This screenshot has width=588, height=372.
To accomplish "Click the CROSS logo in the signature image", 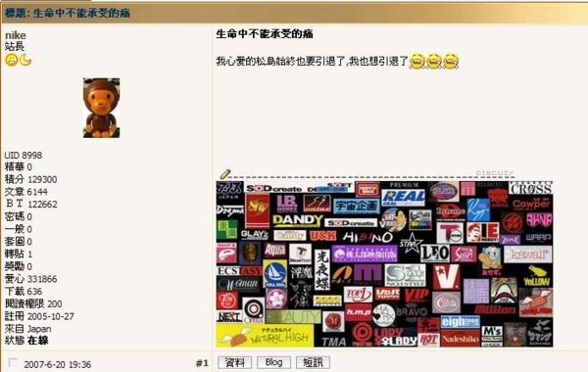I will point(530,188).
